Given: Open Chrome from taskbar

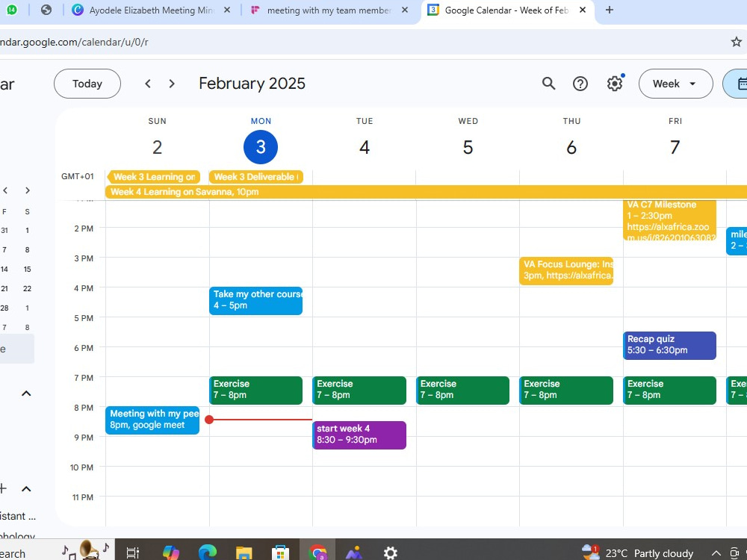Looking at the screenshot, I should coord(317,553).
